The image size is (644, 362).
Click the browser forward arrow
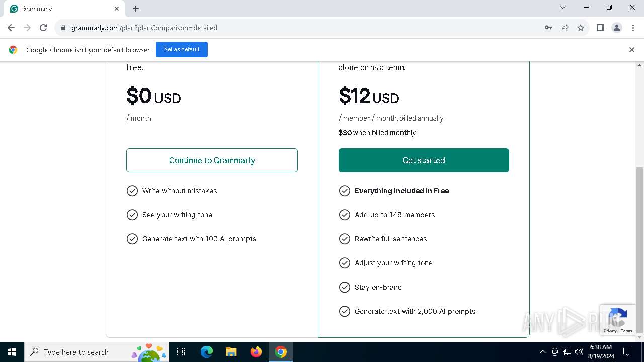[27, 28]
